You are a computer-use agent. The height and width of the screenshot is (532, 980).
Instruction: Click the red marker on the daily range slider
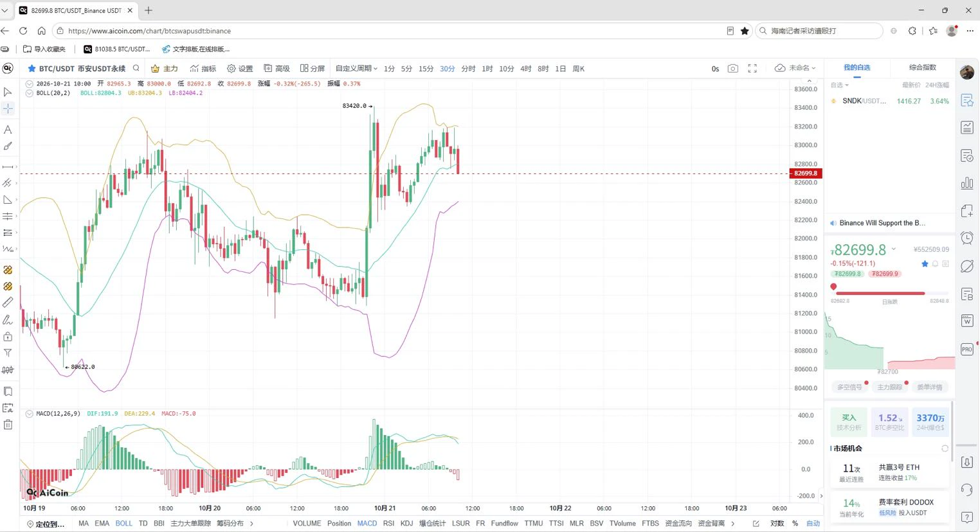click(833, 287)
